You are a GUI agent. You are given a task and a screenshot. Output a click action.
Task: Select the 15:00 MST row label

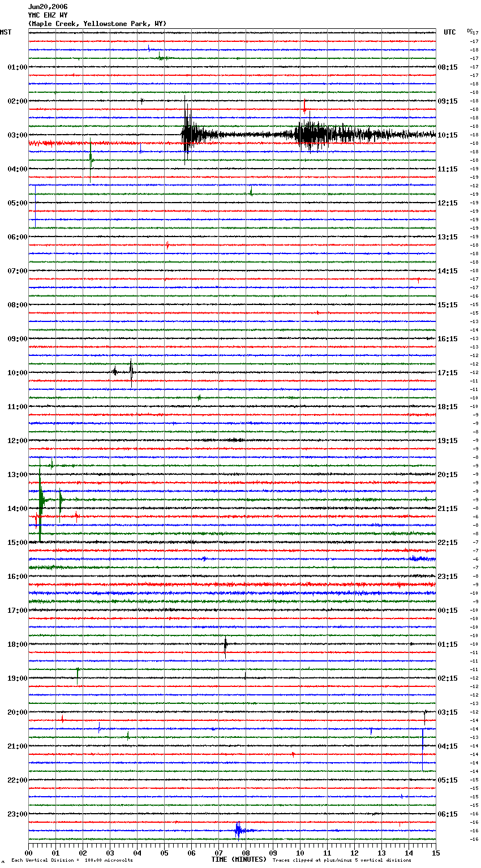[18, 543]
